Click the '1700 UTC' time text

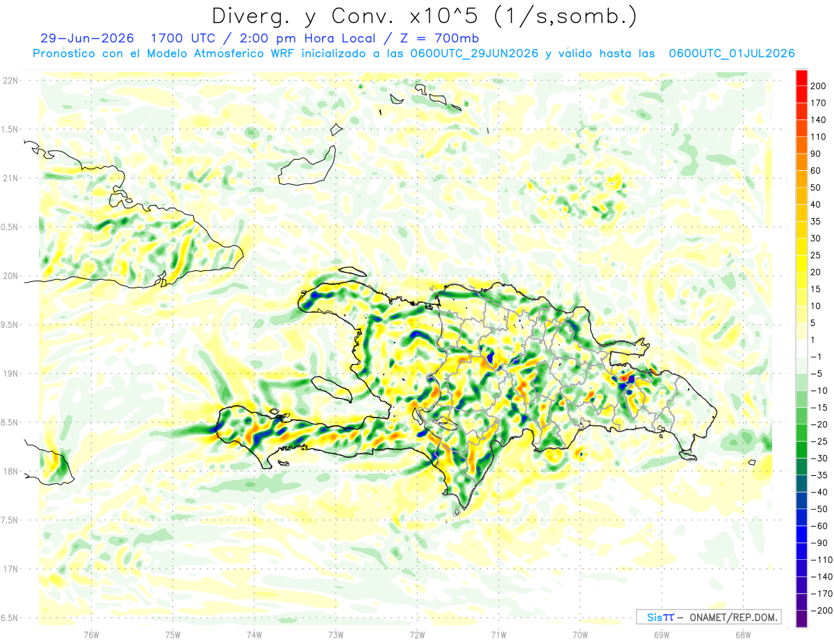185,38
